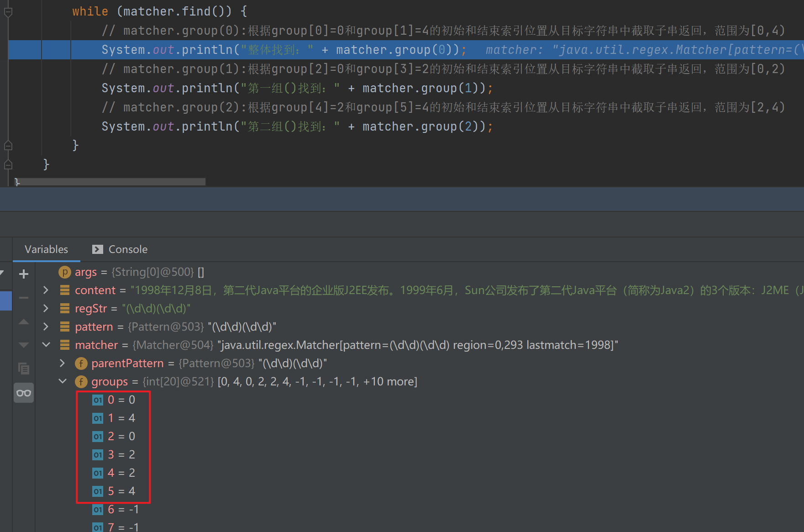
Task: Expand the regStr variable node
Action: [46, 309]
